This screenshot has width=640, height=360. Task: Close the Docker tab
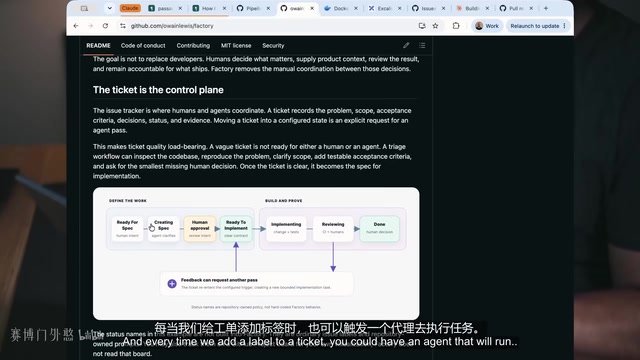[356, 8]
